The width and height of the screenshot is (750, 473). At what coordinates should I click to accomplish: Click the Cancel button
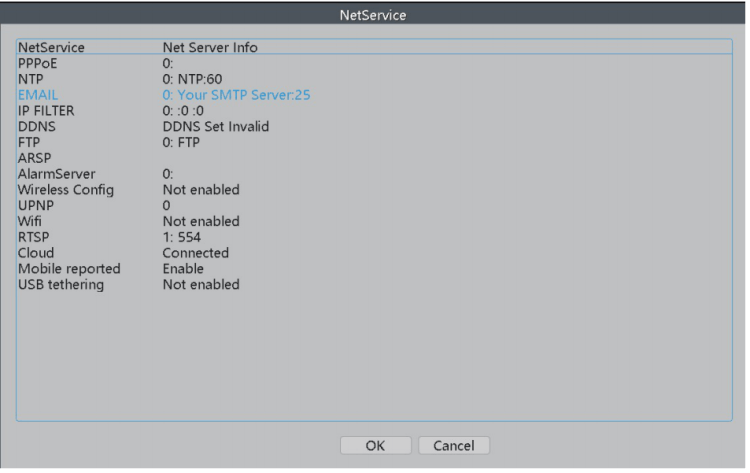pyautogui.click(x=453, y=445)
